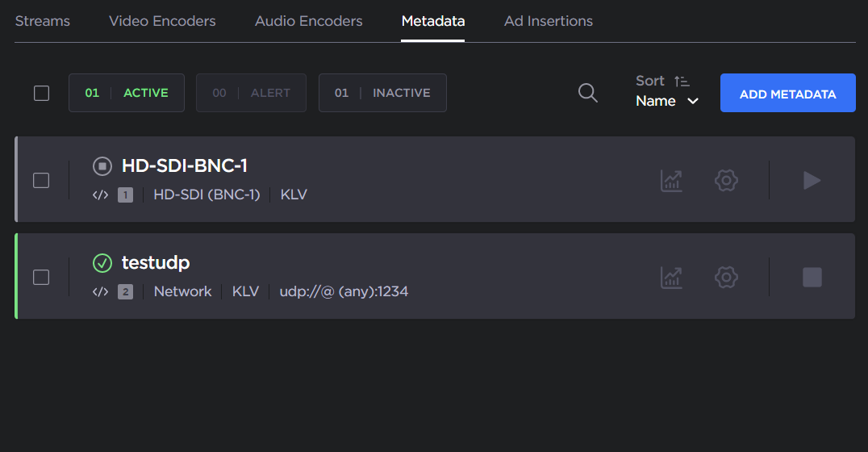Go to the Ad Insertions tab
The image size is (868, 452).
(x=549, y=21)
